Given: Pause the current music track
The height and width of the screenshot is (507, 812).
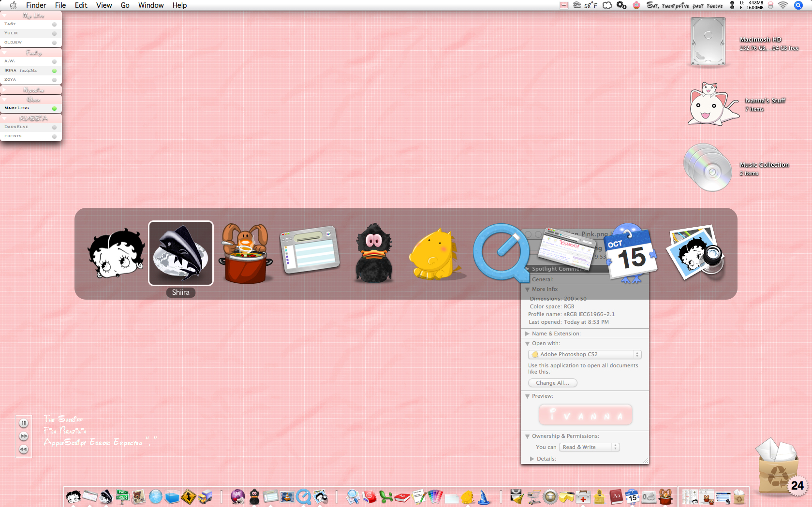Looking at the screenshot, I should [24, 423].
